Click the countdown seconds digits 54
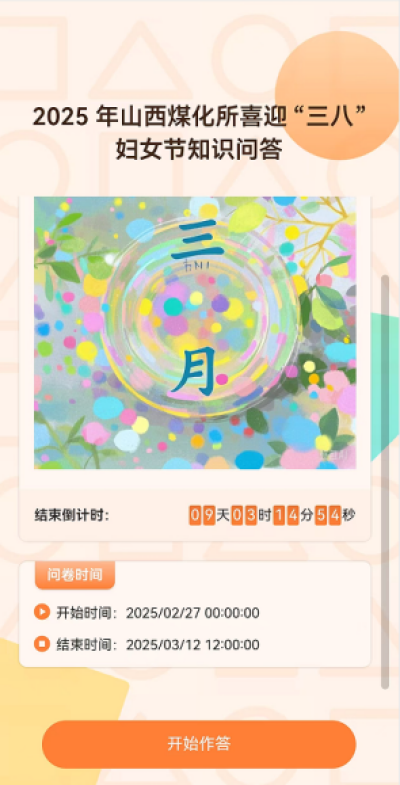The width and height of the screenshot is (400, 785). click(328, 515)
